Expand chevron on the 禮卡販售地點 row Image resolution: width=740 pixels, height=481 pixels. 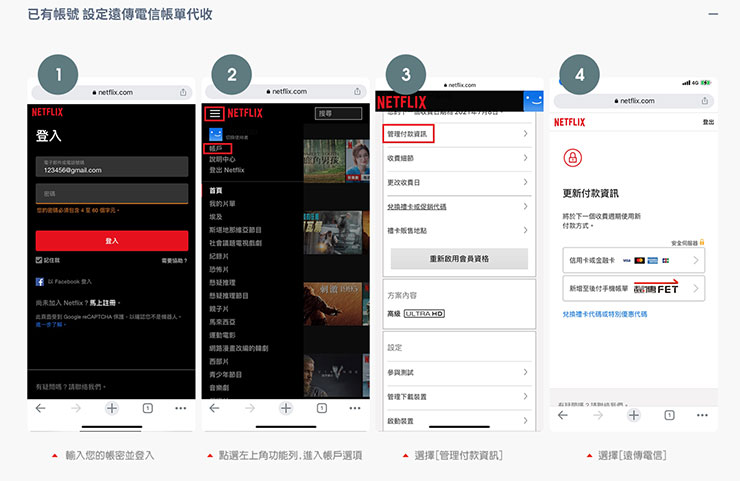pyautogui.click(x=525, y=230)
